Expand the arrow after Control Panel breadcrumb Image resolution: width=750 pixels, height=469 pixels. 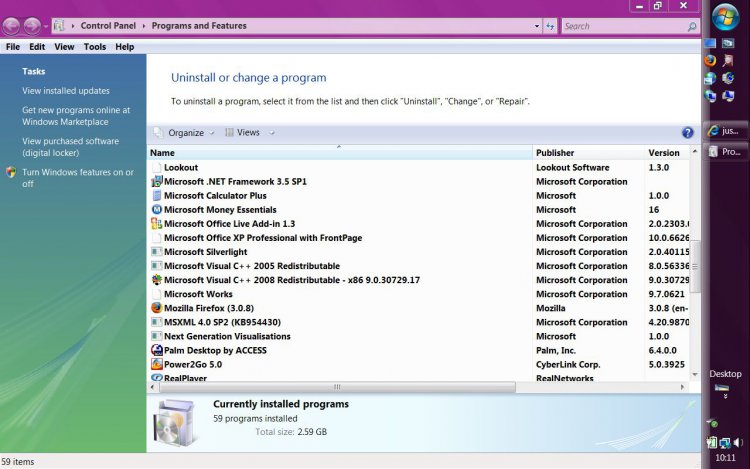coord(143,26)
